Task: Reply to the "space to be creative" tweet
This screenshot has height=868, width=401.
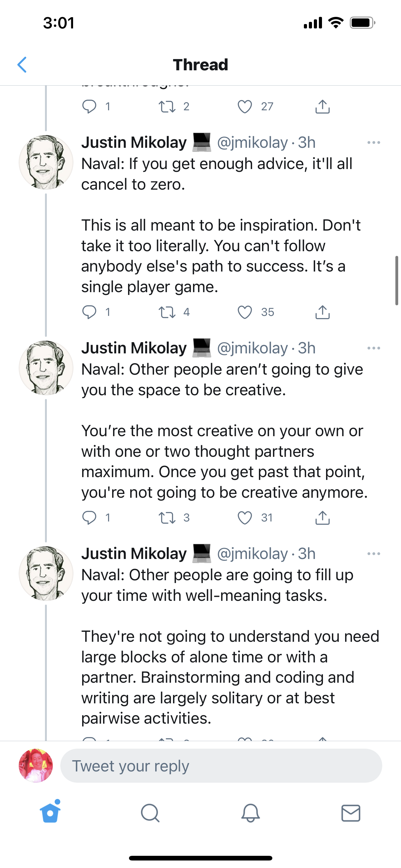Action: [89, 518]
